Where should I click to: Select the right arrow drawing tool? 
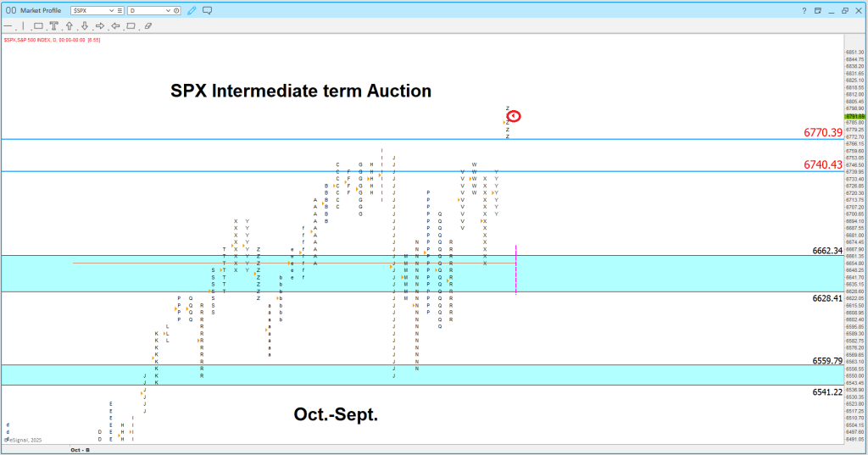point(100,26)
